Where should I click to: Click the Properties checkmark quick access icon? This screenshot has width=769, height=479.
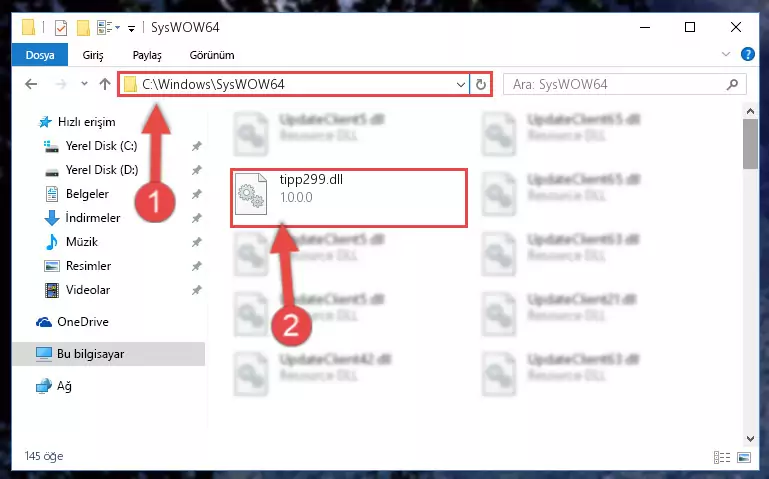pos(61,27)
